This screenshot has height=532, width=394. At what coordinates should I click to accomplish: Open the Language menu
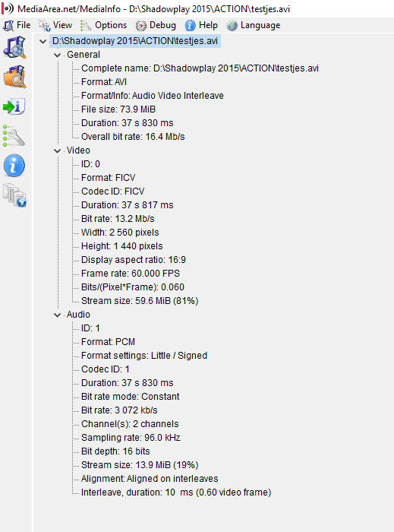click(x=254, y=25)
